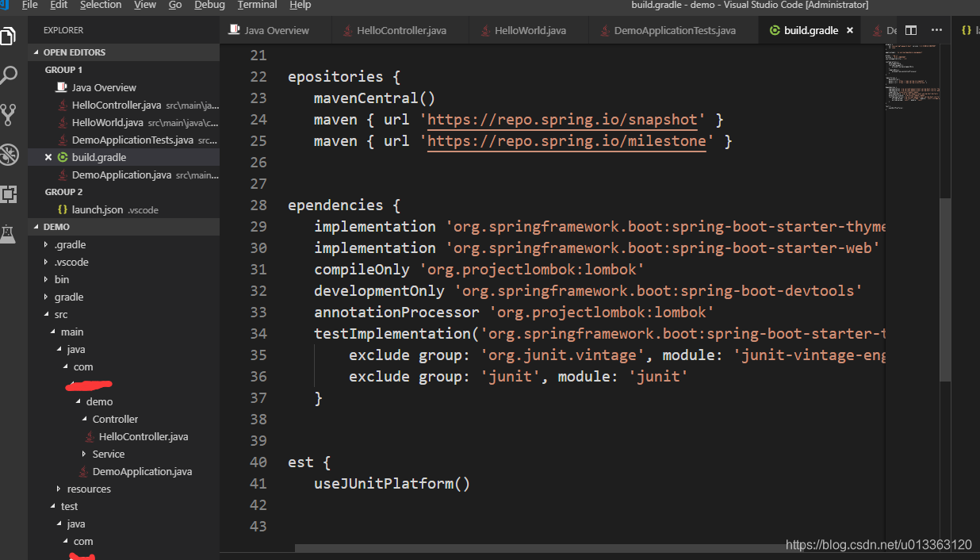Open the Go menu
The width and height of the screenshot is (980, 560).
click(x=175, y=5)
